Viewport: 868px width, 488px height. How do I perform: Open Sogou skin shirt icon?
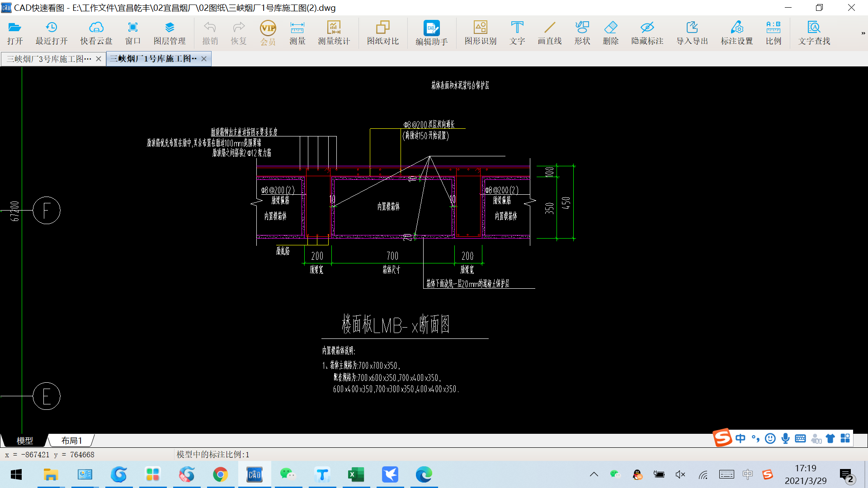pyautogui.click(x=830, y=438)
